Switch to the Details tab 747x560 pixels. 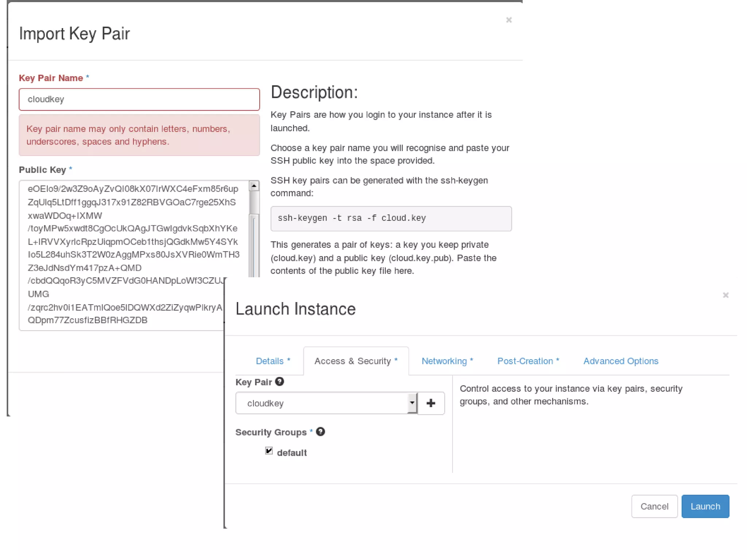[x=272, y=361]
